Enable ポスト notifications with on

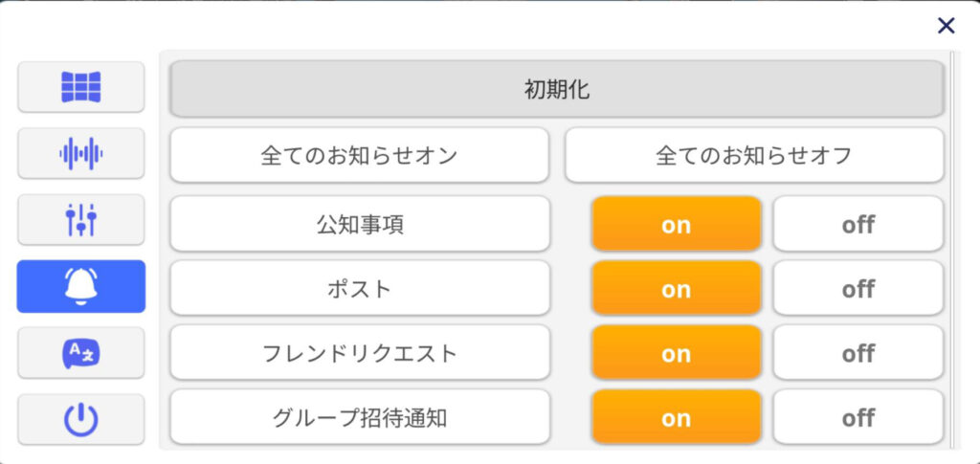tap(677, 288)
